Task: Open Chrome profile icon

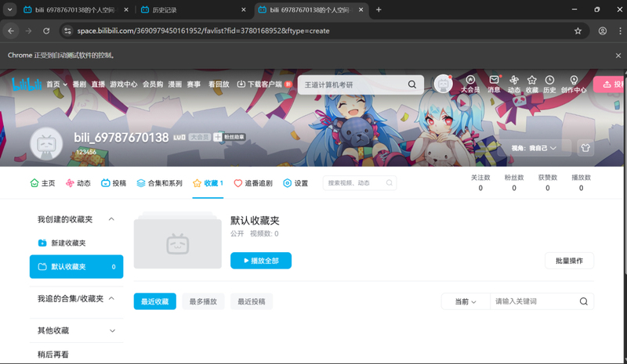Action: tap(603, 31)
